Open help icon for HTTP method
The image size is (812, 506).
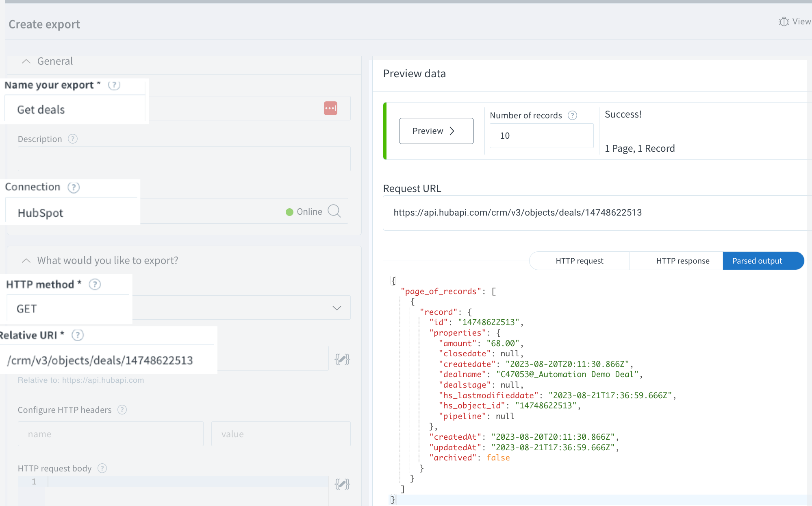pos(95,284)
